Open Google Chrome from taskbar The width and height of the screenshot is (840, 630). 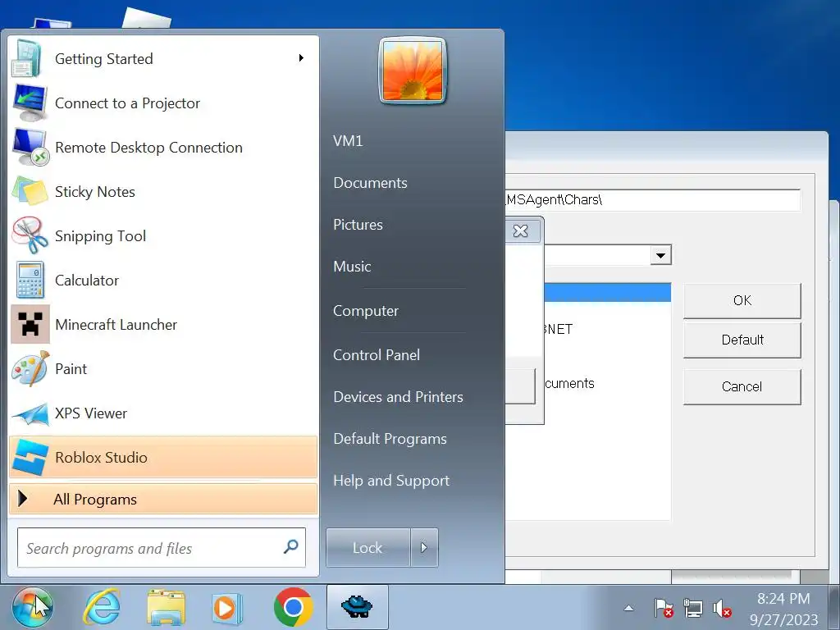click(293, 608)
